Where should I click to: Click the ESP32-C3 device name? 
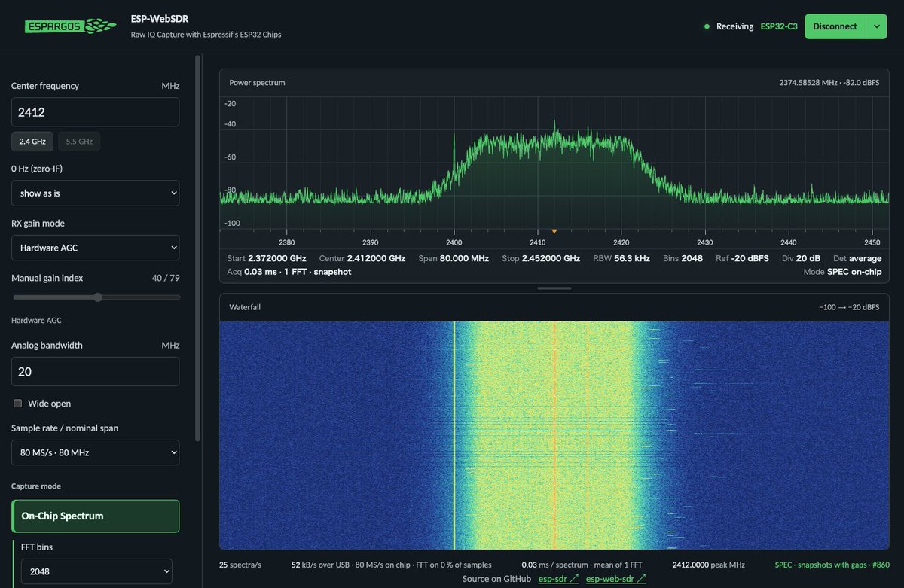(779, 26)
